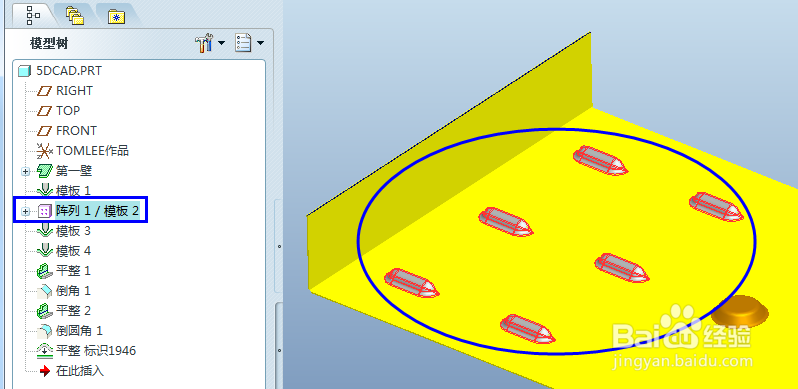Select the 平整 1 flat wall feature
The image size is (798, 389).
(x=73, y=270)
